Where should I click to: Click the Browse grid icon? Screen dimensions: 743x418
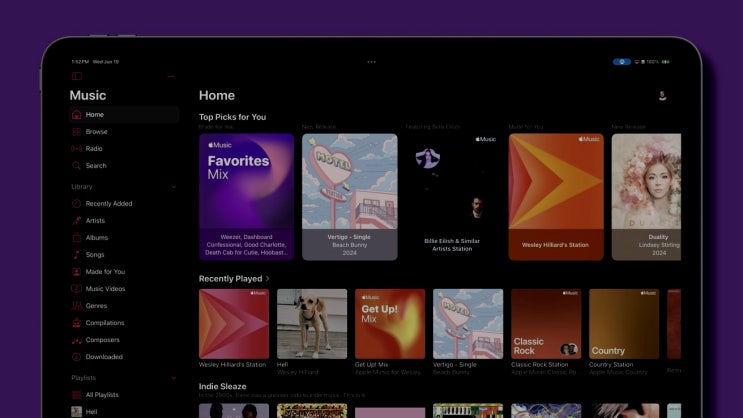click(76, 132)
